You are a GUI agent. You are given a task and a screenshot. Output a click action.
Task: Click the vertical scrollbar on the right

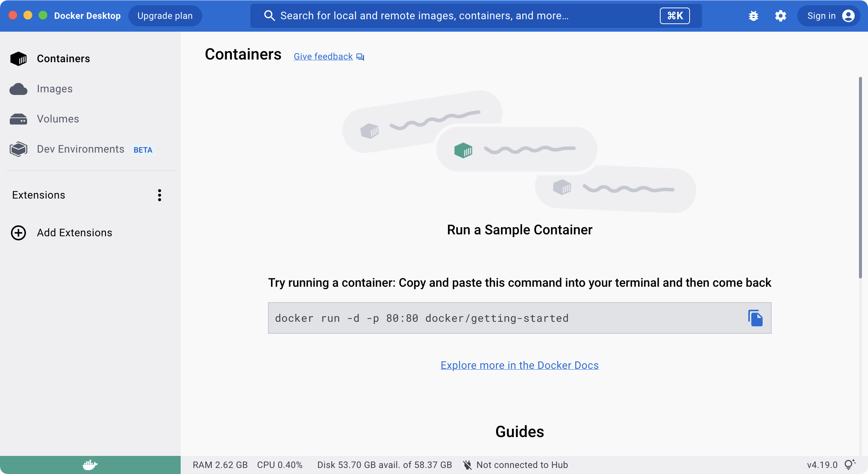(x=860, y=177)
